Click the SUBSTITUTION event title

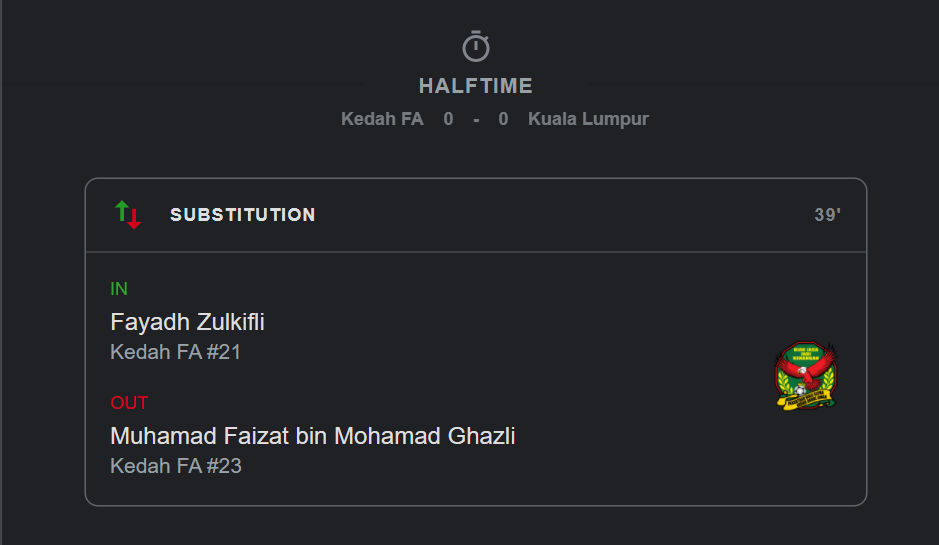(x=243, y=215)
